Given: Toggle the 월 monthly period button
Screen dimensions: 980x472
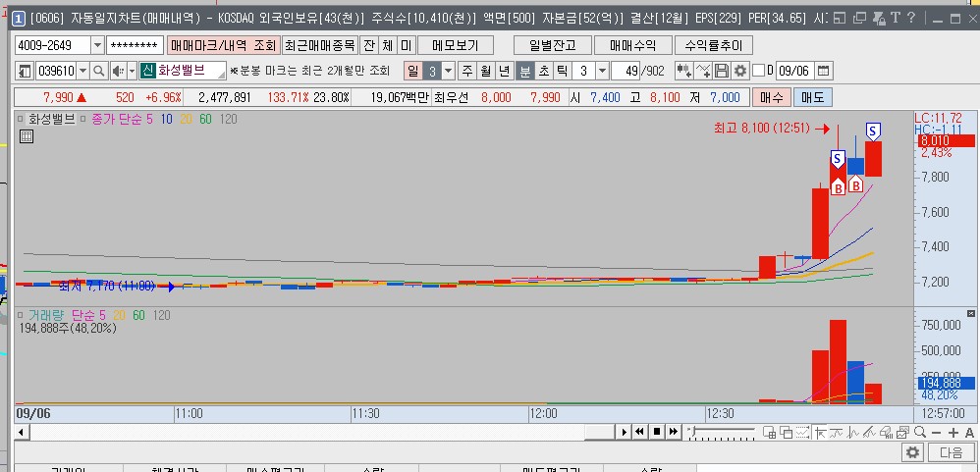Looking at the screenshot, I should coord(486,71).
